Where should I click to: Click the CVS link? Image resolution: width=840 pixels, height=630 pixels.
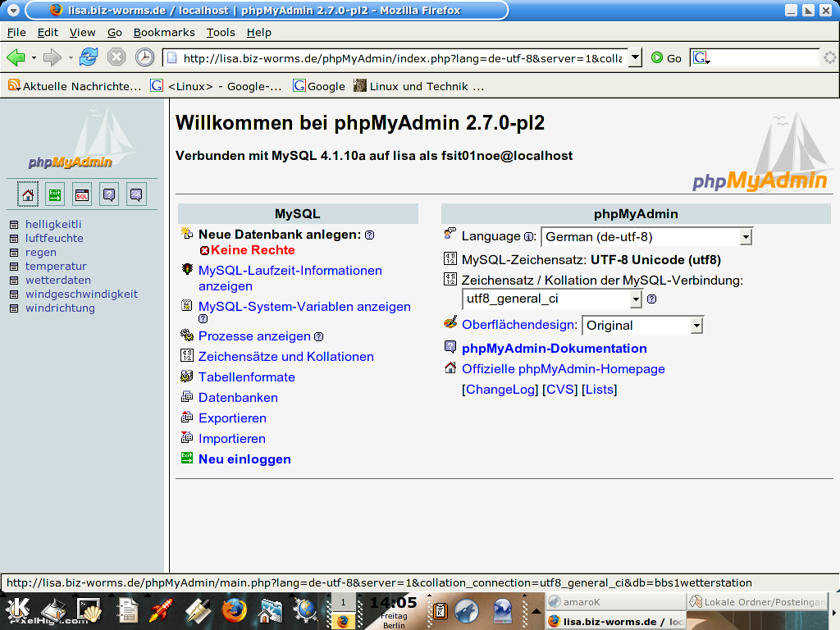[559, 390]
